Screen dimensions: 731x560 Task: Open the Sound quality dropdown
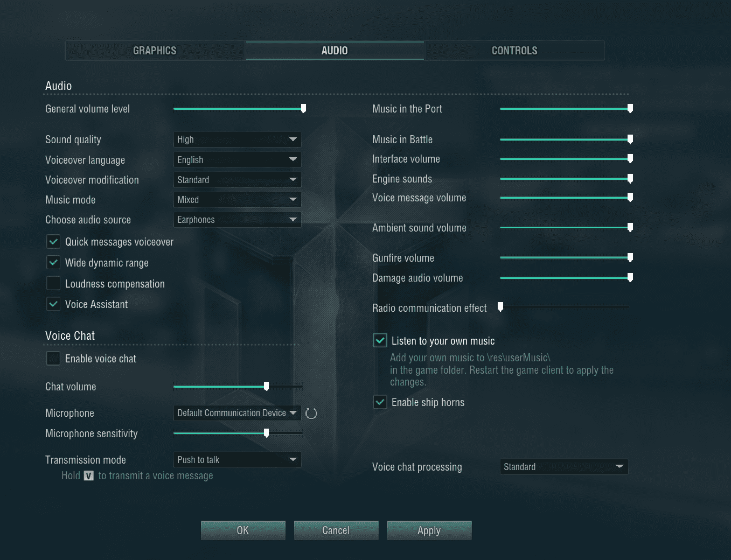[x=237, y=139]
